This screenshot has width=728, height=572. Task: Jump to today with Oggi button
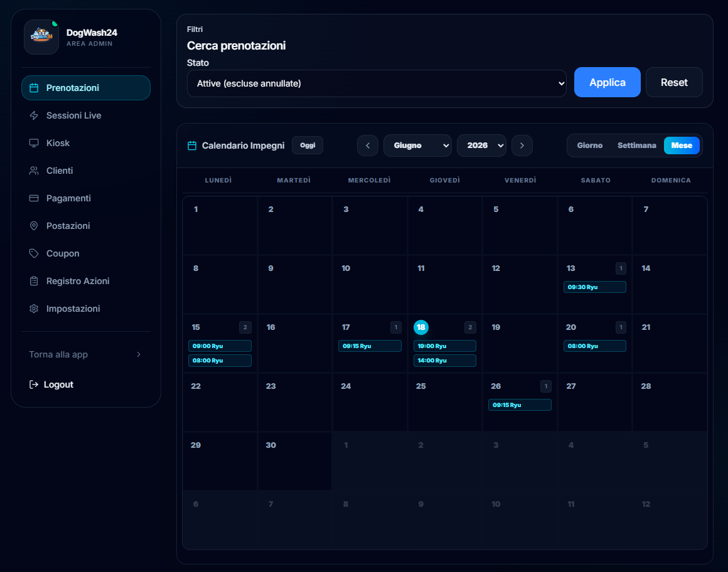coord(308,146)
